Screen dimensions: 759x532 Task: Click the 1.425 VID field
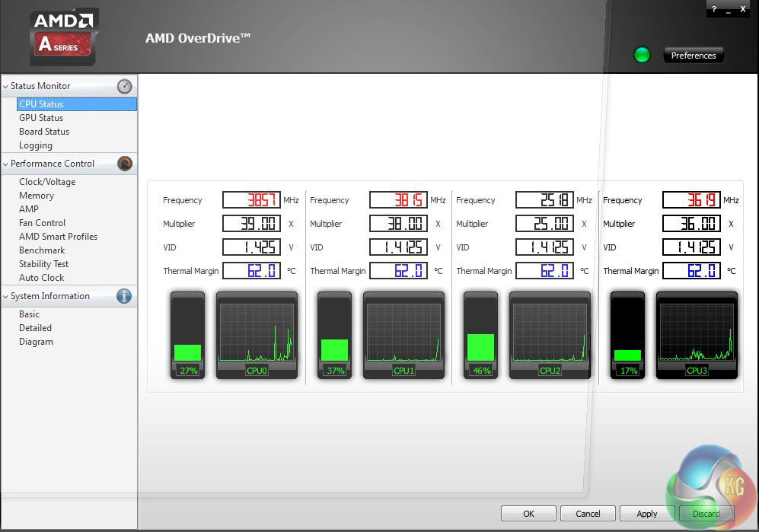251,247
